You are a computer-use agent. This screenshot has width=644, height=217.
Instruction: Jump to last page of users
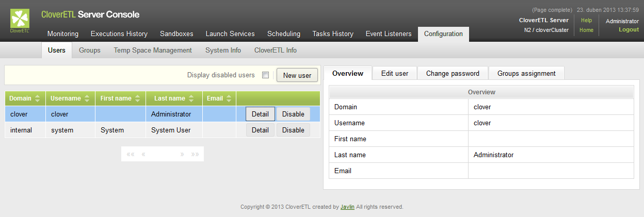(195, 154)
